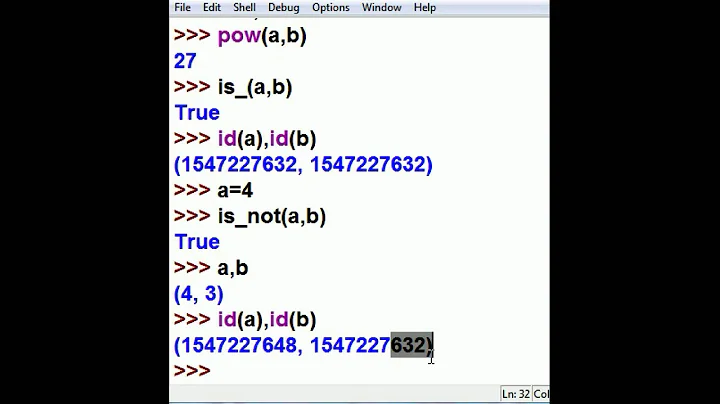
Task: Click the Ln: 32 status bar indicator
Action: pyautogui.click(x=516, y=394)
